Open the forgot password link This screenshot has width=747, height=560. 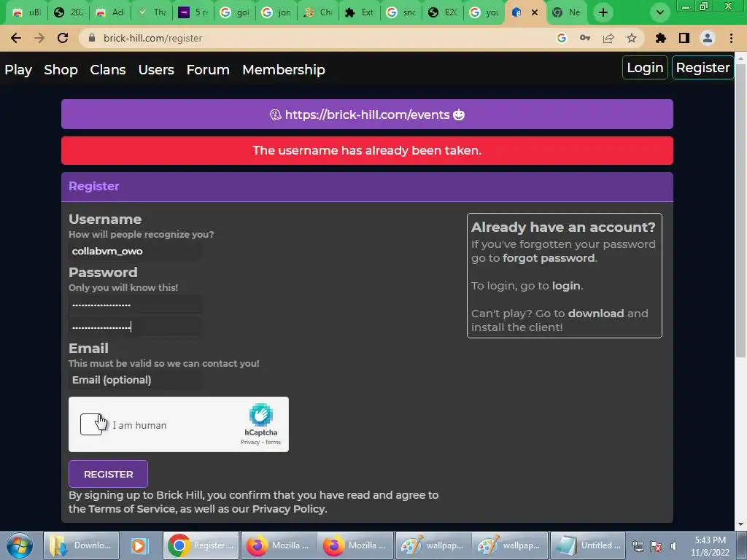click(549, 258)
